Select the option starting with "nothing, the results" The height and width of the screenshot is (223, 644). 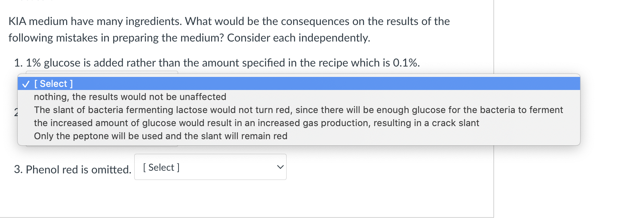[x=130, y=97]
